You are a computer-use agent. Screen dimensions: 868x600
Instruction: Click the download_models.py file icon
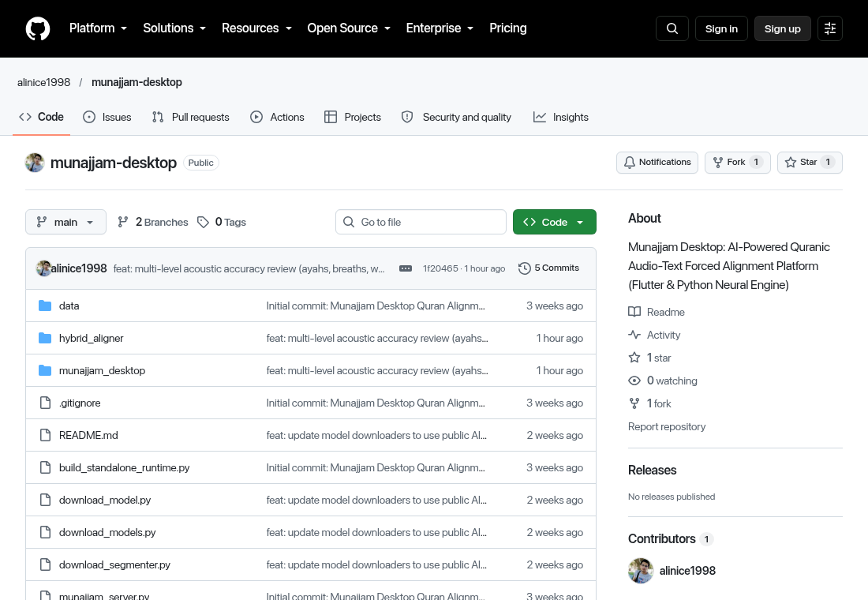46,532
